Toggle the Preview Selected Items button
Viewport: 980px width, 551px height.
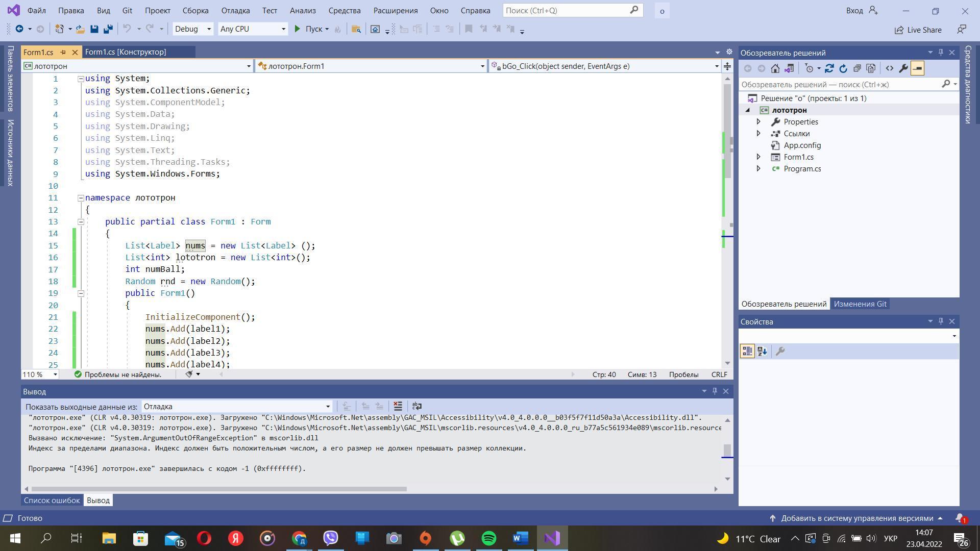(x=917, y=68)
